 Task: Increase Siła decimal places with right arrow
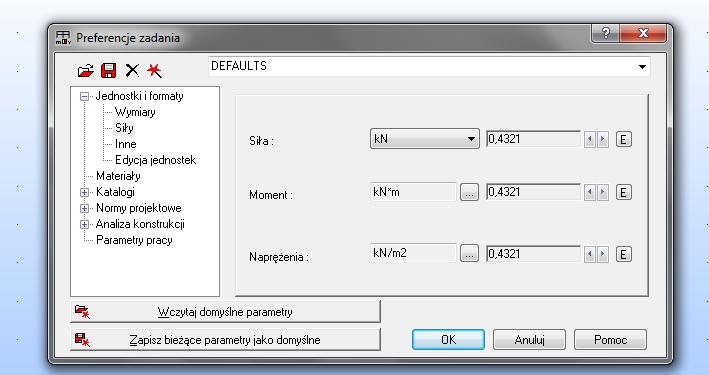point(602,140)
